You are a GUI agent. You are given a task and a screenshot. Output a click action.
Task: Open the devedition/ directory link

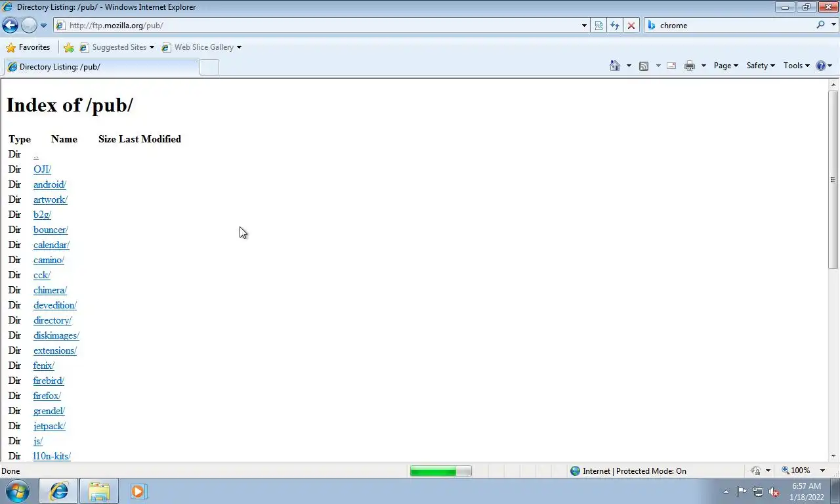point(55,305)
